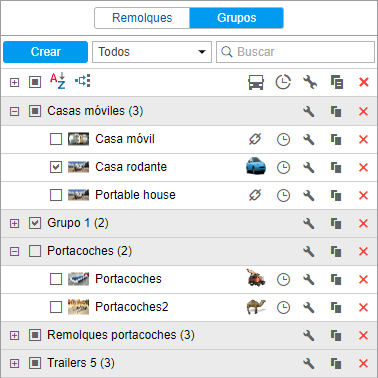Expand the Trailers 5 group
Image resolution: width=378 pixels, height=378 pixels.
click(x=14, y=363)
